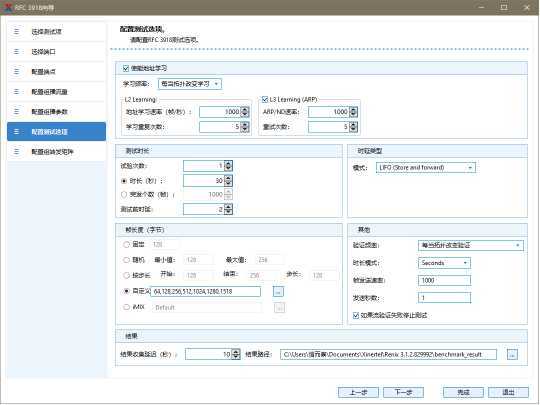The image size is (540, 405).
Task: Click browse button next to custom frame sizes
Action: [278, 292]
